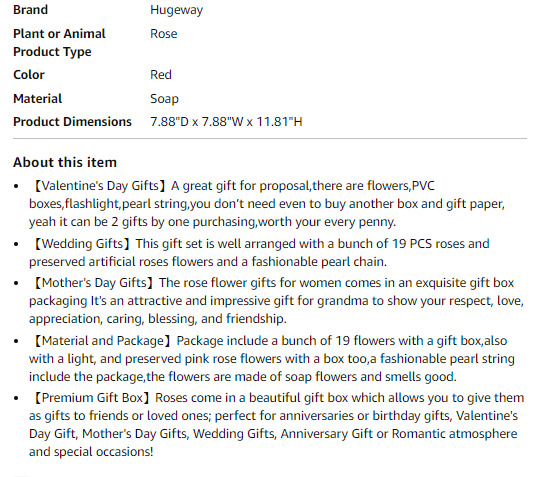Click the Plant or Animal Product Type label
Screen dimensions: 548x477
coord(59,43)
